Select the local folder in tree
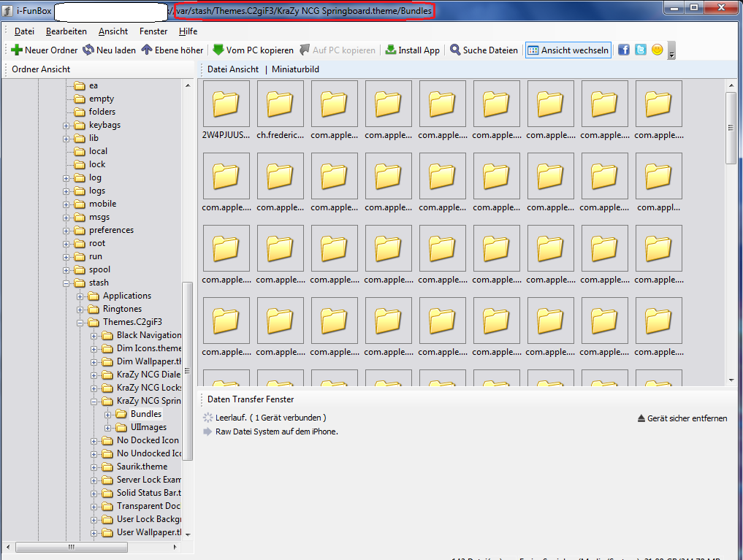 (98, 151)
